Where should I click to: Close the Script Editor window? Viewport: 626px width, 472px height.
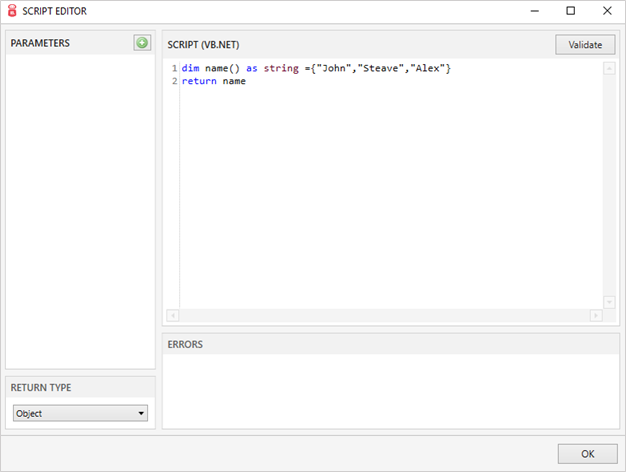pyautogui.click(x=607, y=11)
